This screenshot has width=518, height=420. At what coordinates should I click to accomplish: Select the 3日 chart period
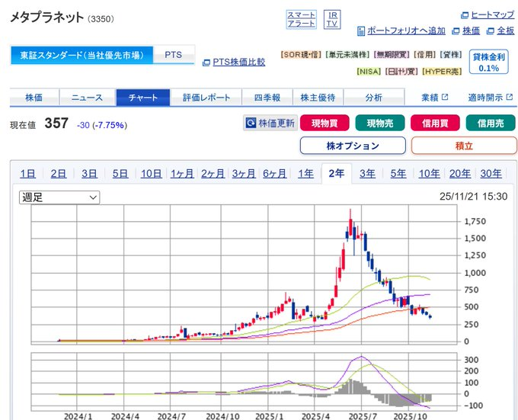click(x=89, y=174)
